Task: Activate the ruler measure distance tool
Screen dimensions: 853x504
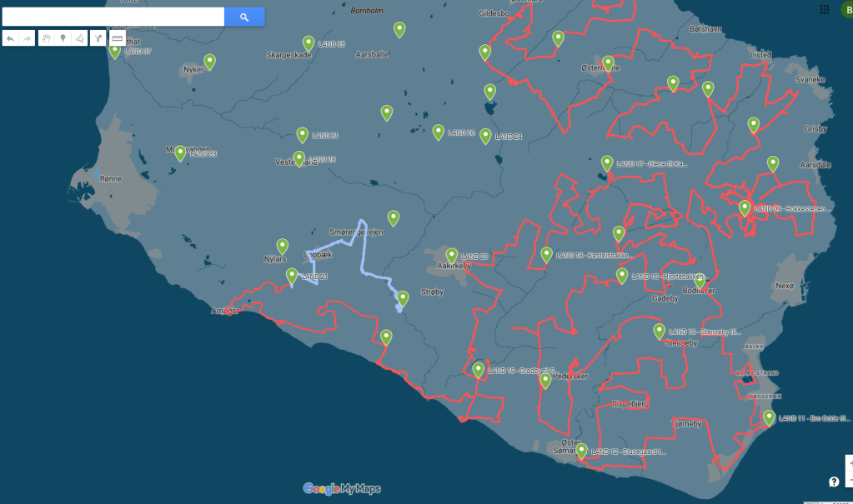Action: (118, 38)
